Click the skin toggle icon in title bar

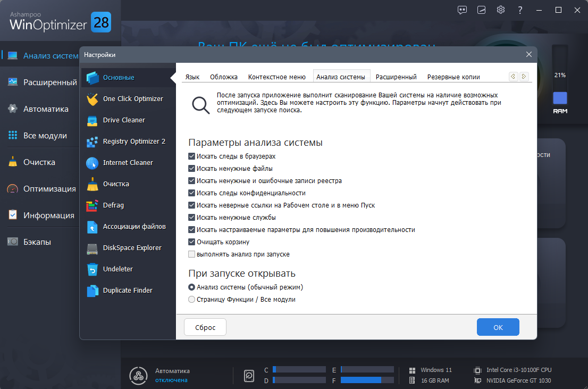tap(482, 10)
